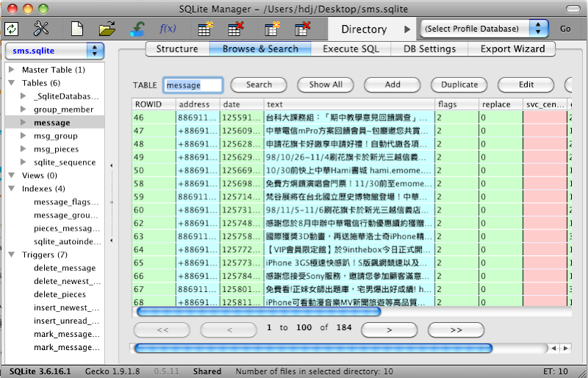
Task: Expand the _SqliteDatabas... table node
Action: (24, 96)
